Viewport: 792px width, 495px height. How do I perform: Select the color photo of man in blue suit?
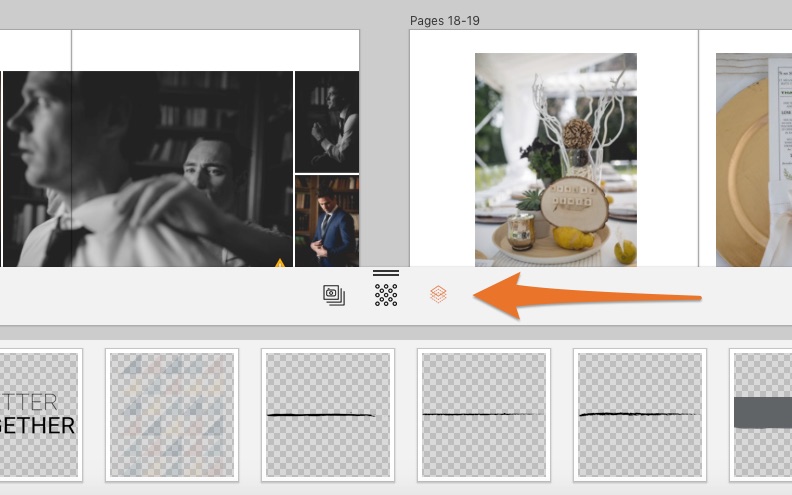327,221
